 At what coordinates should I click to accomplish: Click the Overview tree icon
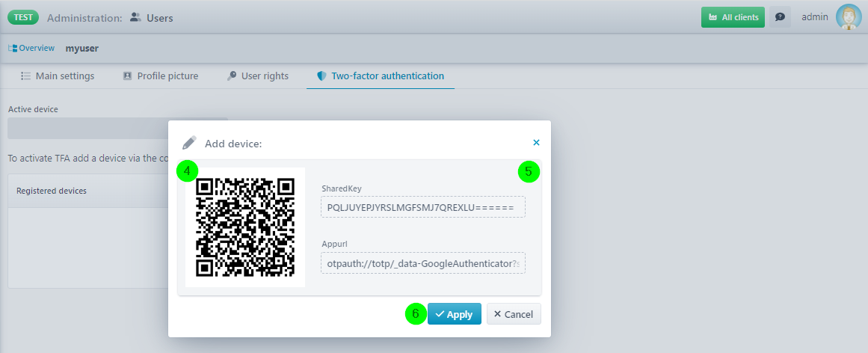tap(13, 48)
